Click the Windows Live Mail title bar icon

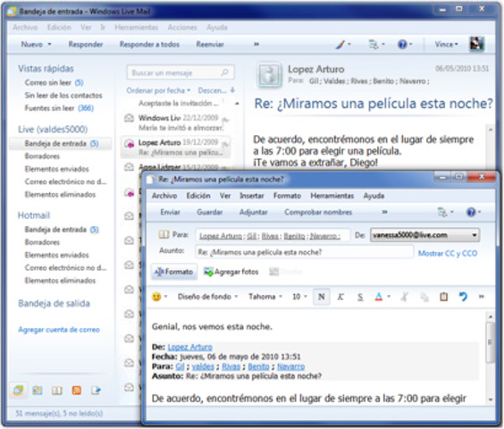(12, 12)
